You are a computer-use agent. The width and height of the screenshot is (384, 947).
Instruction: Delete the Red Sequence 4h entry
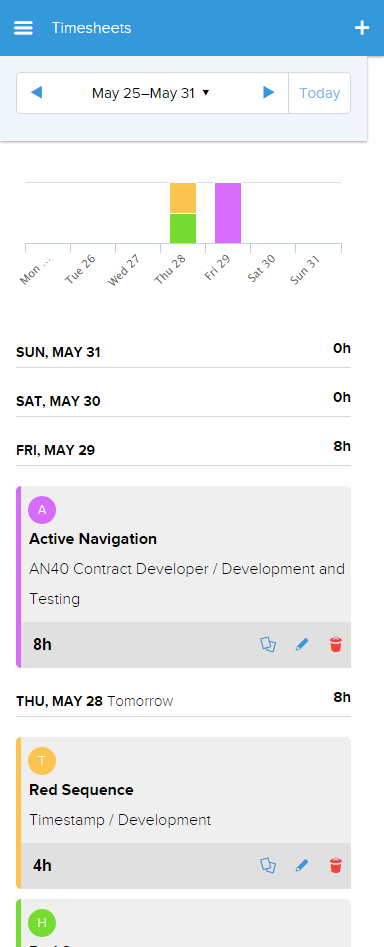336,866
